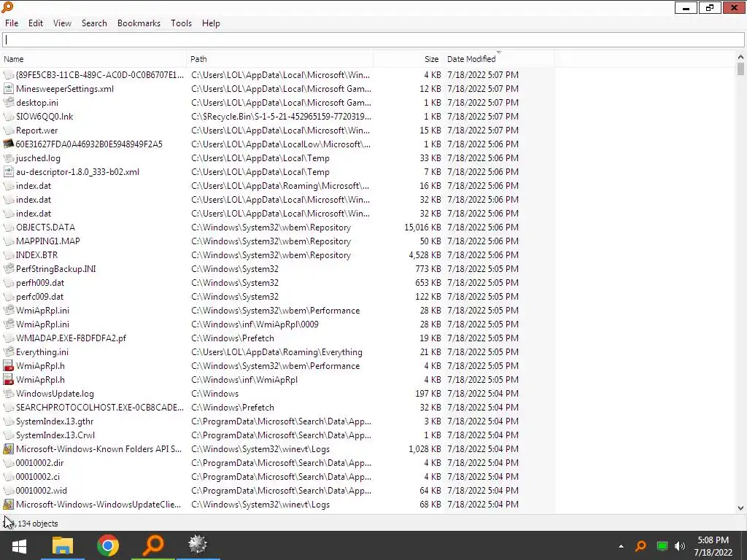The width and height of the screenshot is (747, 560).
Task: Show hidden system tray icons
Action: tap(621, 546)
